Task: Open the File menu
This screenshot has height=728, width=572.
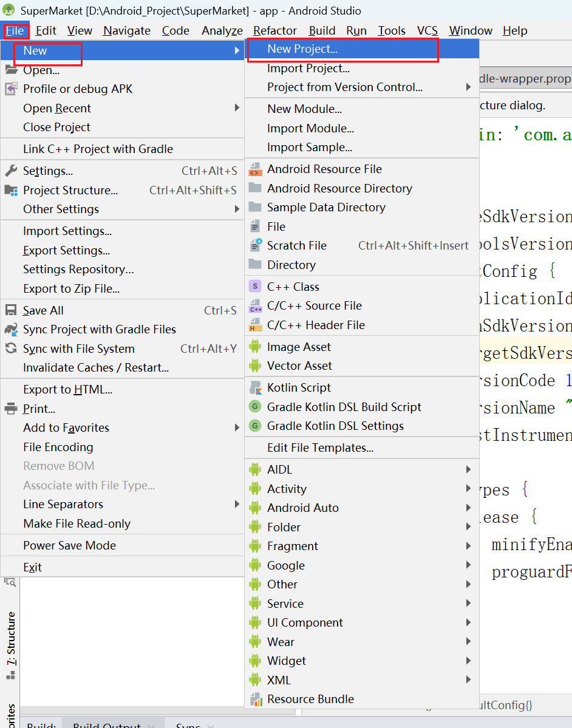Action: [15, 30]
